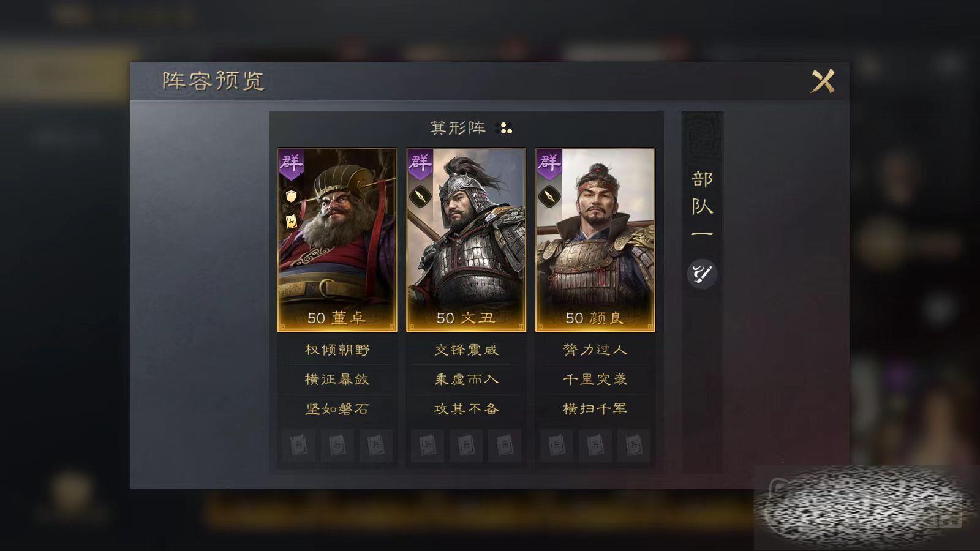Select the 部队一 team tab
This screenshot has width=980, height=551.
[703, 206]
